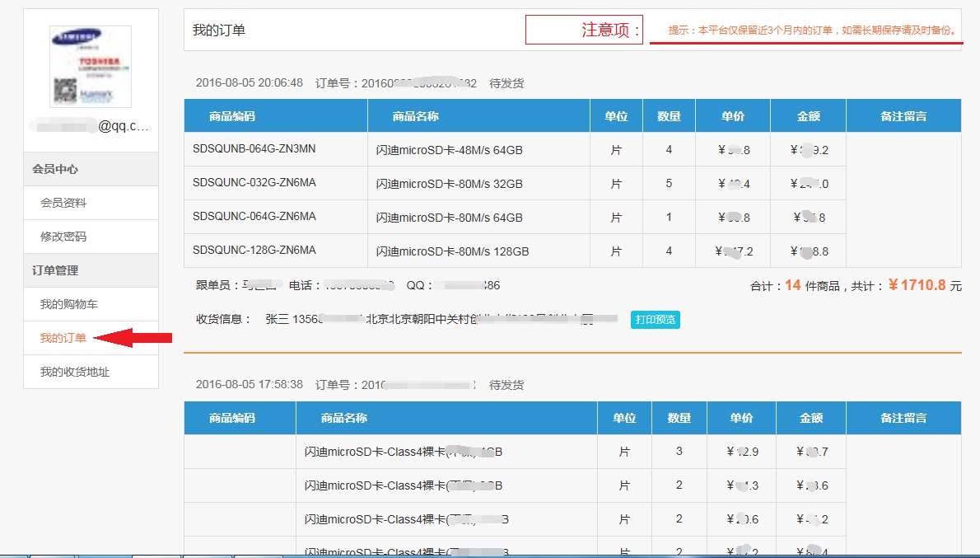Click product code SDSQUNB-064G-ZN3MN
Image resolution: width=980 pixels, height=558 pixels.
pos(254,149)
